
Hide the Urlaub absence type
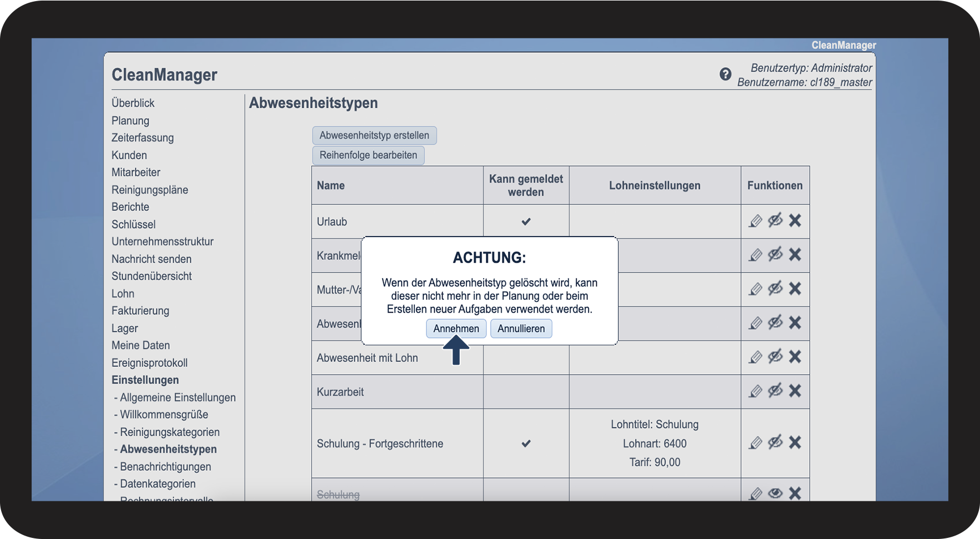click(775, 220)
